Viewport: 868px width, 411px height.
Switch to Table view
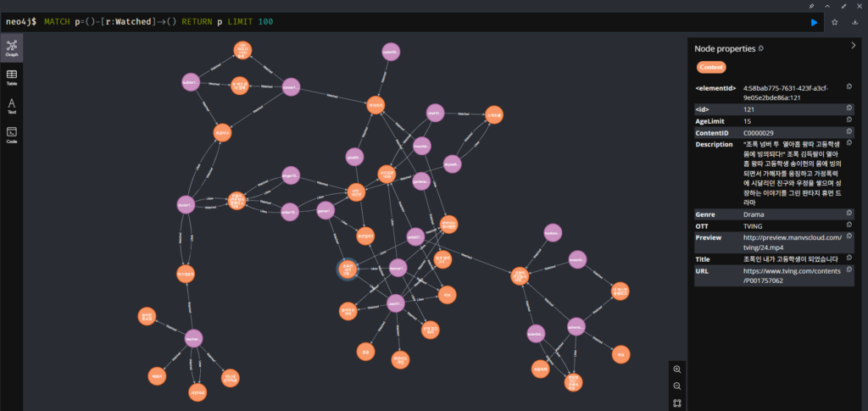12,78
